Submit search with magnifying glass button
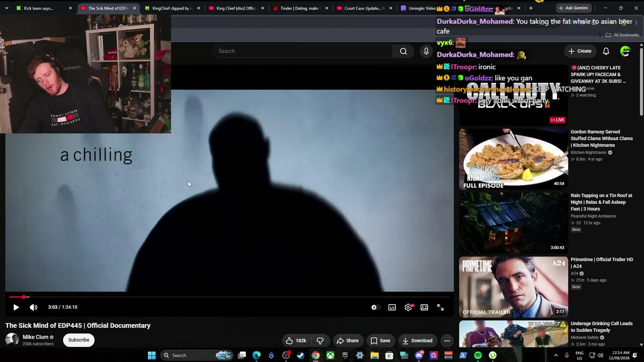The width and height of the screenshot is (644, 362). [x=404, y=51]
